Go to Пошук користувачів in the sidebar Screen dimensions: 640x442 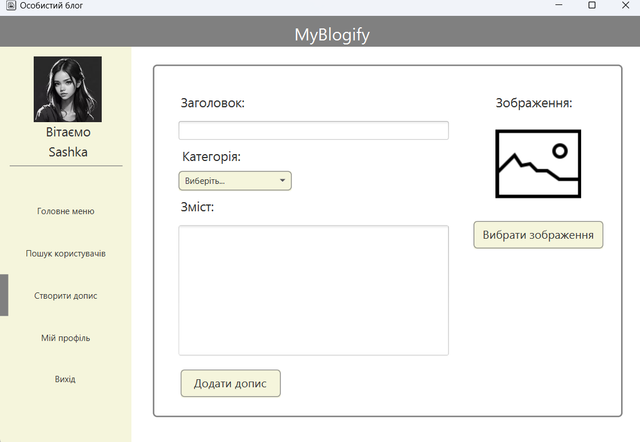click(66, 253)
